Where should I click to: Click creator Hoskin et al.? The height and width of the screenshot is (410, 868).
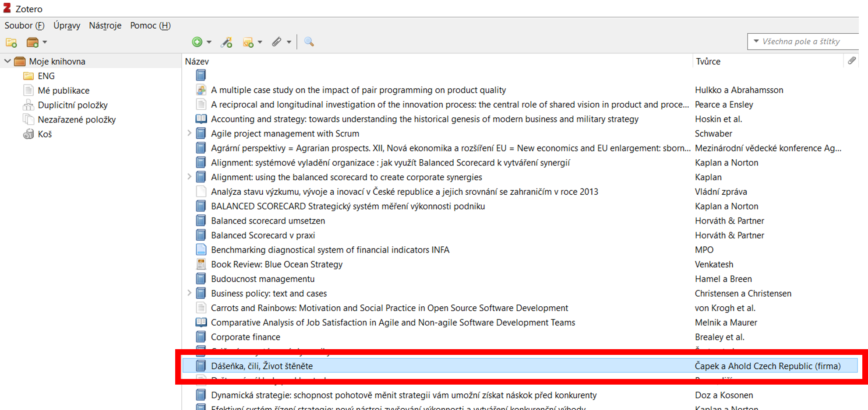tap(718, 119)
